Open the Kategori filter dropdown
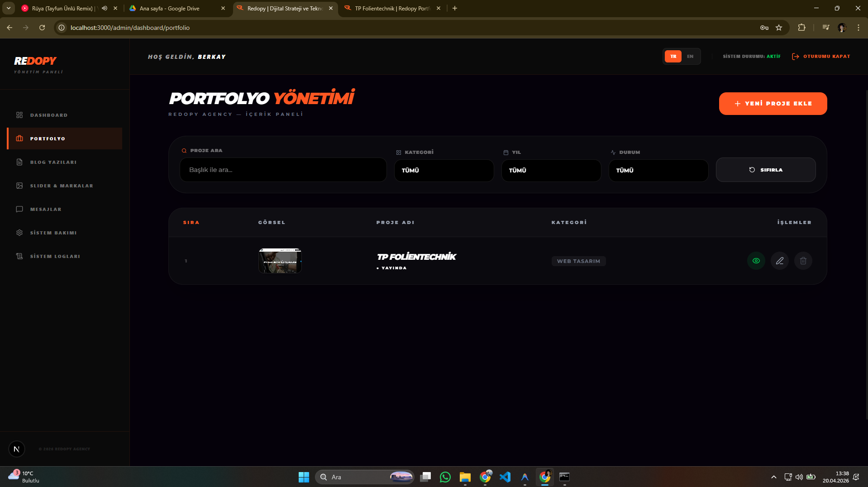This screenshot has width=868, height=487. click(x=444, y=170)
